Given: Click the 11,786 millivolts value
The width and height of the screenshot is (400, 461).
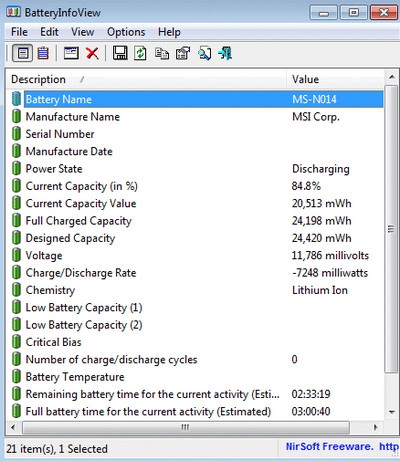Looking at the screenshot, I should (330, 255).
